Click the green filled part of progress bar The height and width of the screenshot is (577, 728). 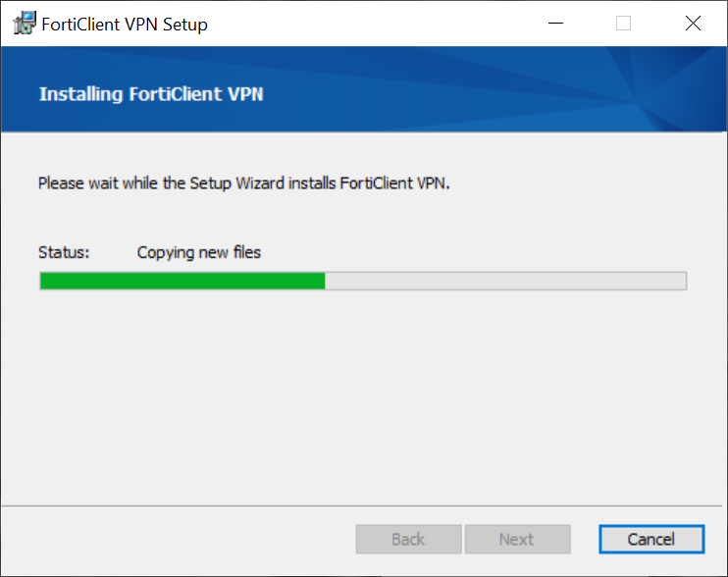click(182, 281)
